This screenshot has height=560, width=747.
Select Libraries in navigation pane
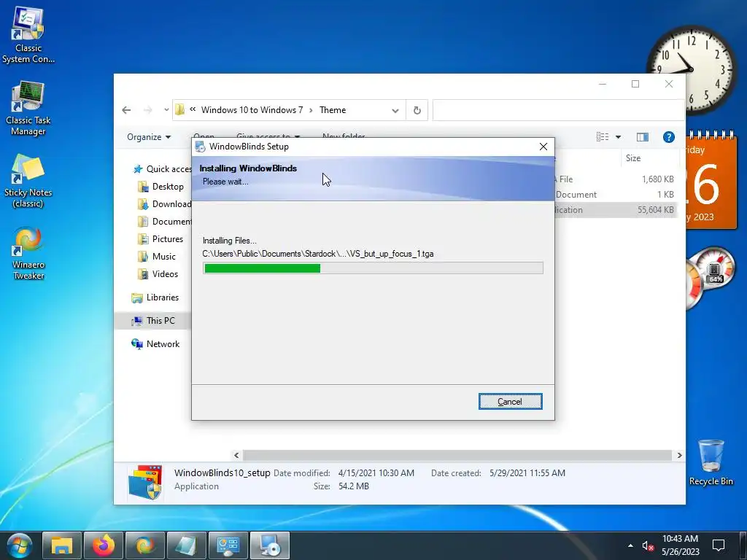(155, 297)
